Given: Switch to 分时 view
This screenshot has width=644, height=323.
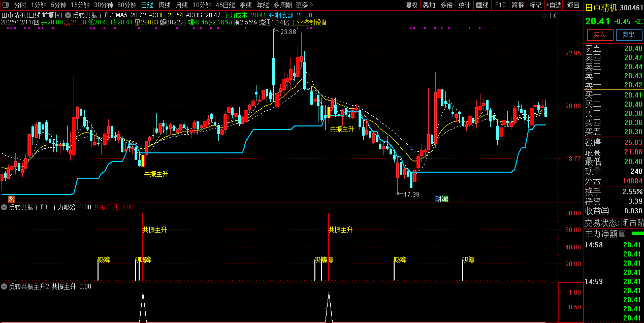Looking at the screenshot, I should point(20,5).
